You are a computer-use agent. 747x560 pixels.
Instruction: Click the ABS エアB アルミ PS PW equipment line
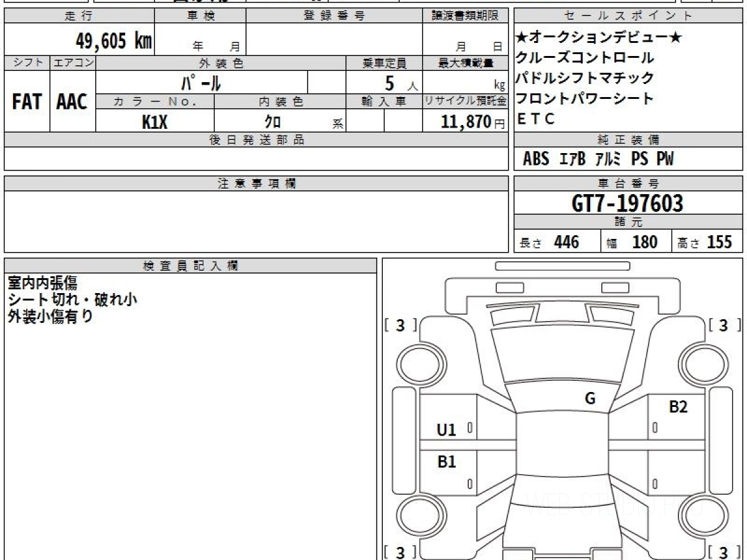(x=598, y=159)
